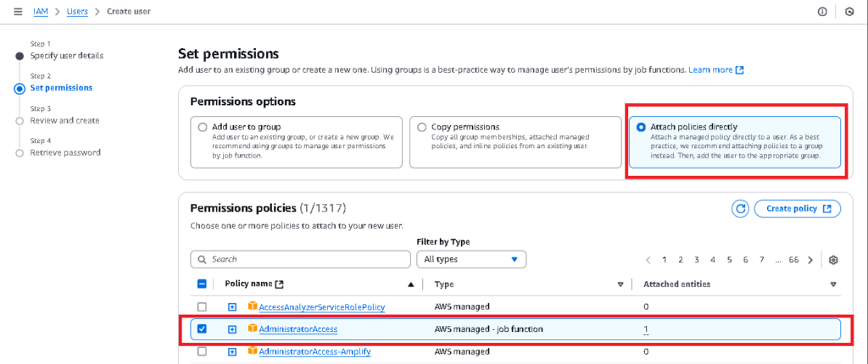The image size is (868, 364).
Task: Go to next policies page arrow
Action: pyautogui.click(x=810, y=260)
